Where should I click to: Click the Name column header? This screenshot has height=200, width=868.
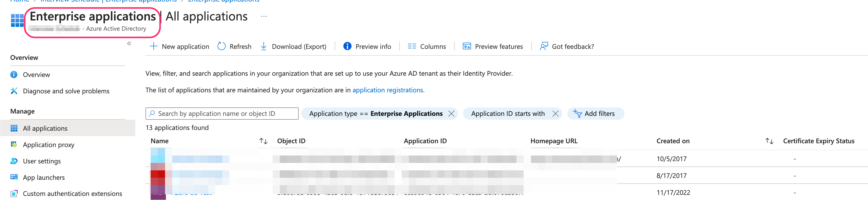tap(160, 141)
